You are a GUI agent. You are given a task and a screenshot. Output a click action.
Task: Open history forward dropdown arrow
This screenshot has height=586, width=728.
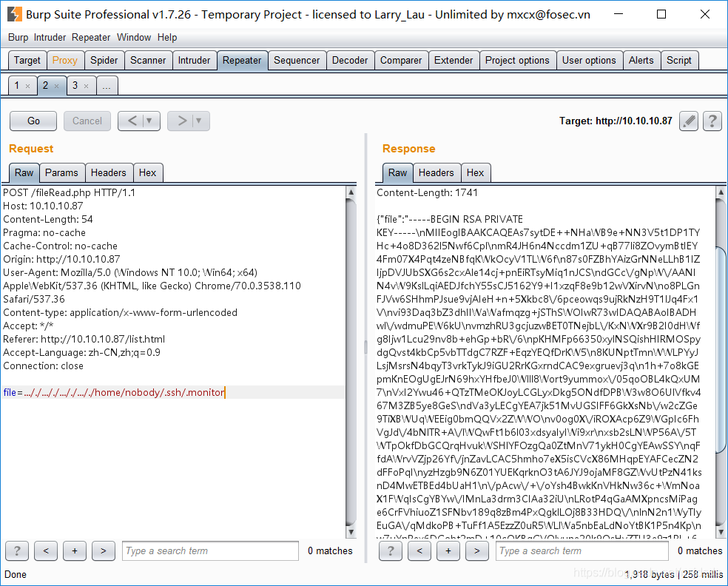(199, 121)
